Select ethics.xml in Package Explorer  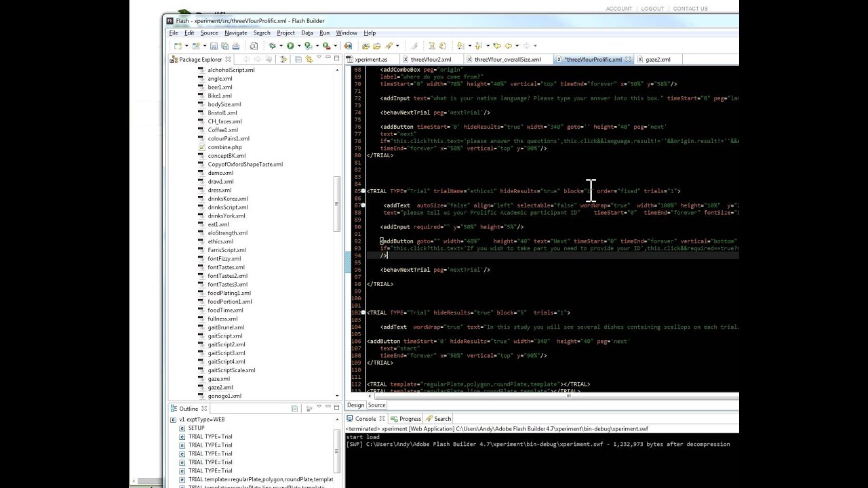coord(220,241)
